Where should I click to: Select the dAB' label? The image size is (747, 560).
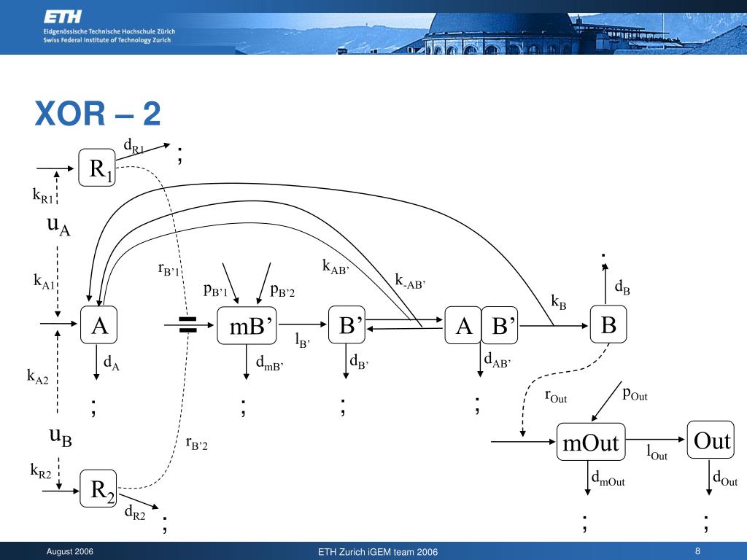(x=498, y=359)
